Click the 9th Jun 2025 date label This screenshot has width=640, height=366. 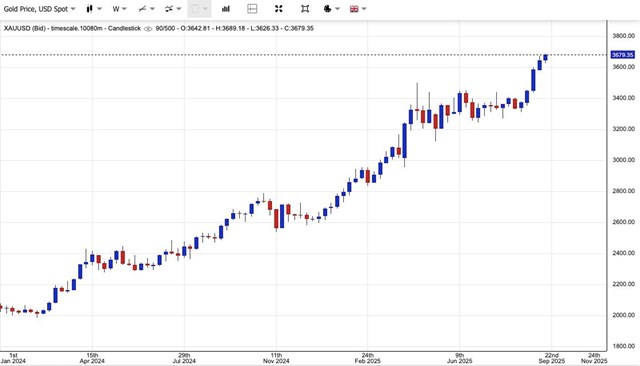pos(460,358)
